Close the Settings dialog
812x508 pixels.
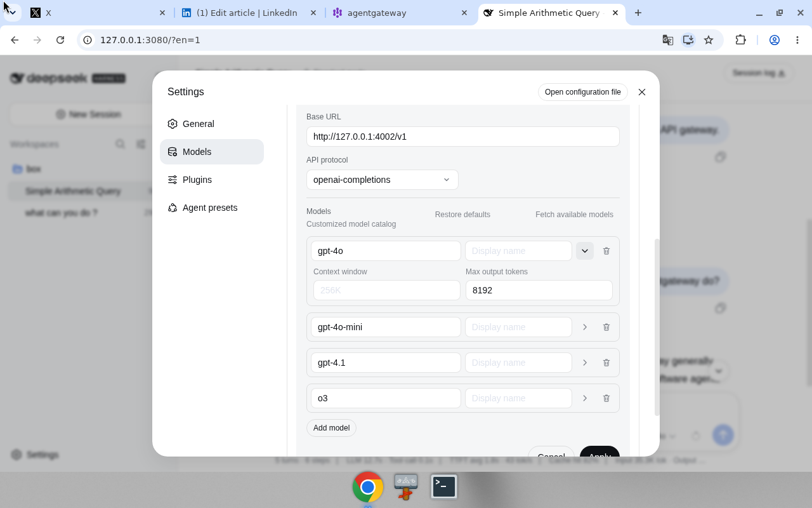(642, 92)
